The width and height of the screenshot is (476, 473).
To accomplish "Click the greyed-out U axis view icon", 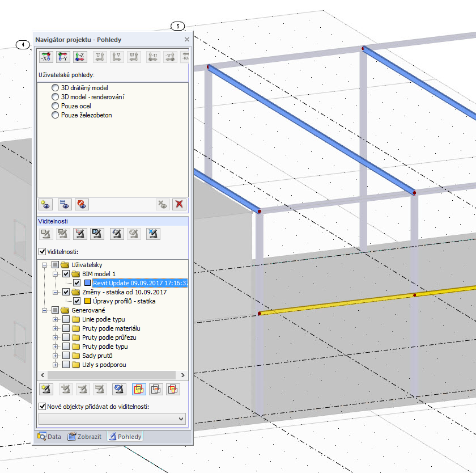I will (x=100, y=57).
